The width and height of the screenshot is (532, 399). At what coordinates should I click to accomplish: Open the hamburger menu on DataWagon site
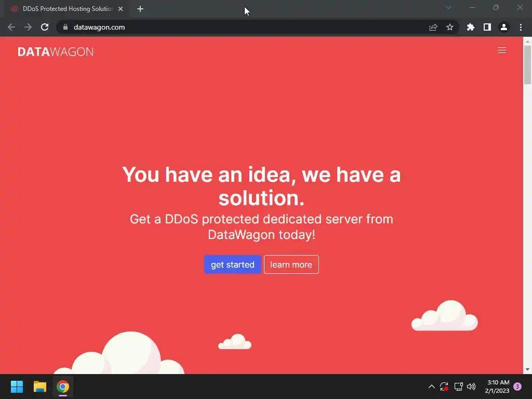coord(501,50)
